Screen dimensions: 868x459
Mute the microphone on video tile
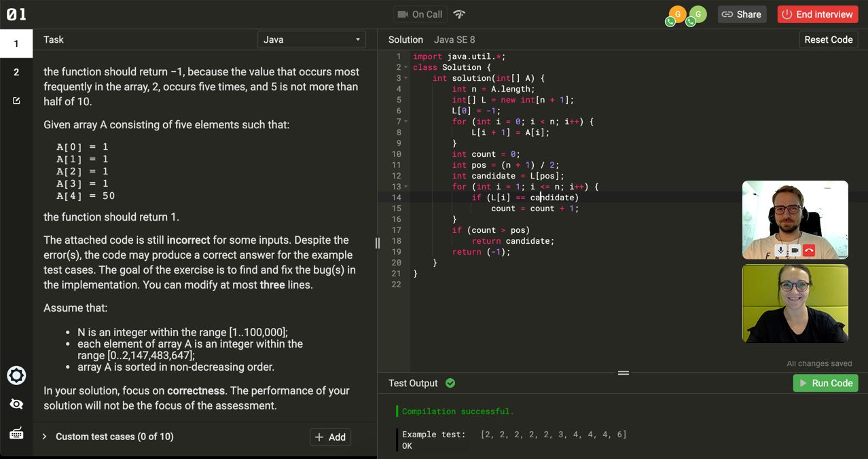tap(781, 250)
